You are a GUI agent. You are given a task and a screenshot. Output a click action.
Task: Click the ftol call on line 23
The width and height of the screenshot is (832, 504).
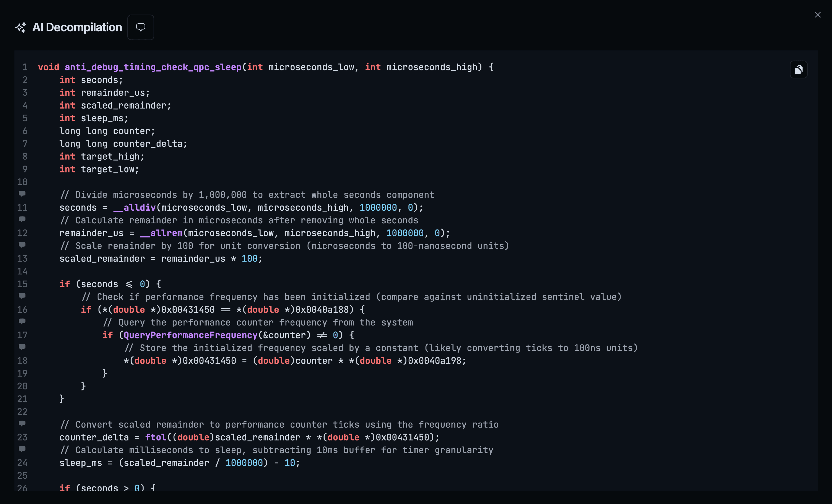[156, 437]
